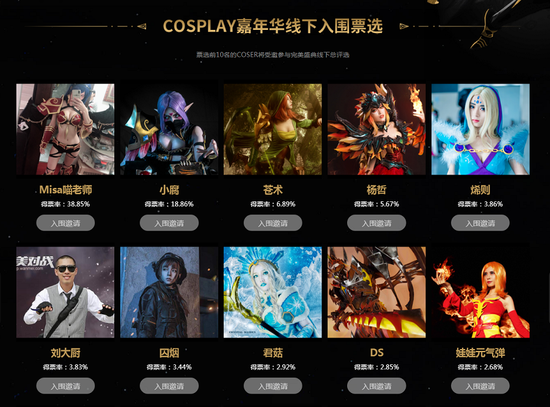
Task: Select the 囚烟 contestant name
Action: click(x=169, y=353)
